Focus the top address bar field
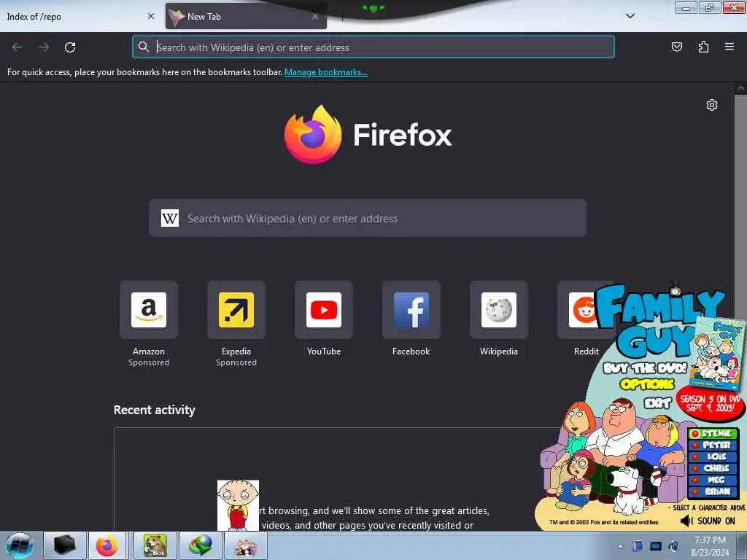747x560 pixels. [x=373, y=47]
